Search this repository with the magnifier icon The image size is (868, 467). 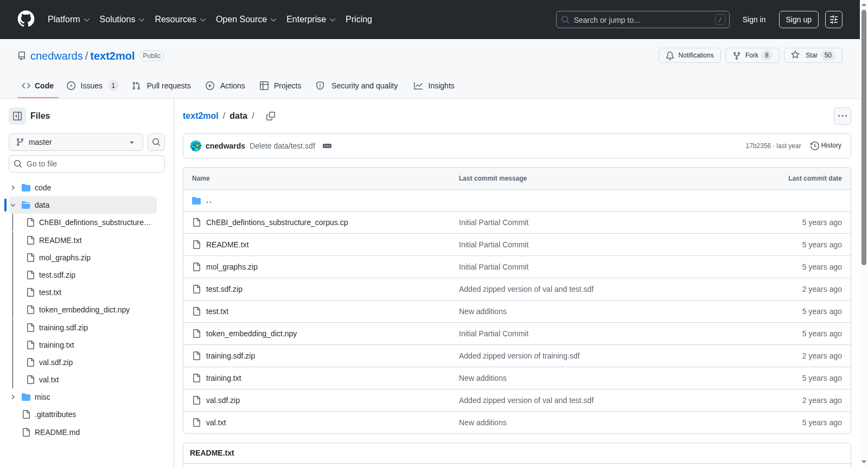coord(156,142)
